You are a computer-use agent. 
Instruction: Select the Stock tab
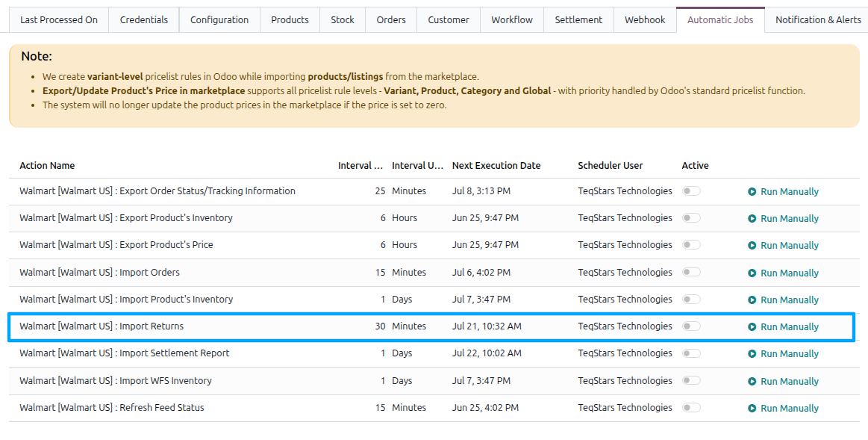[x=343, y=20]
